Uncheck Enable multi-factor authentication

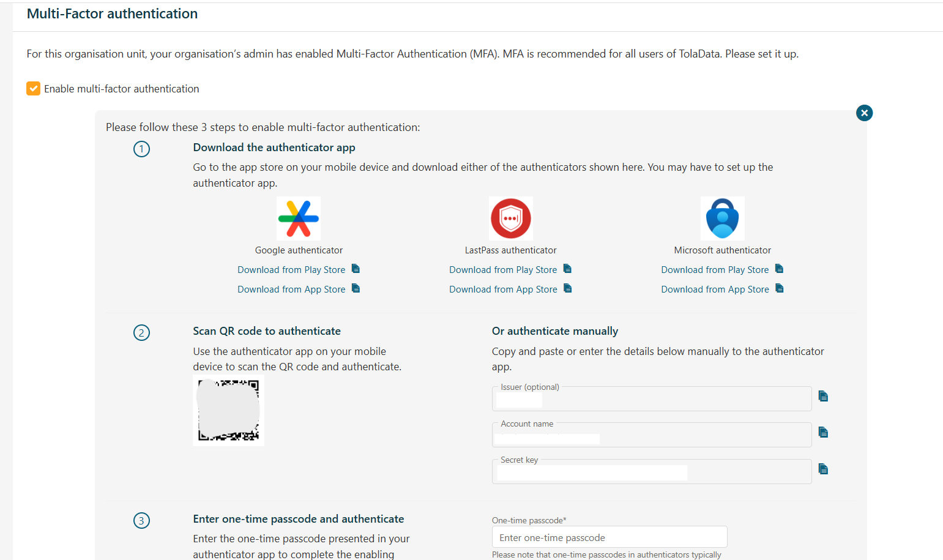(x=34, y=89)
